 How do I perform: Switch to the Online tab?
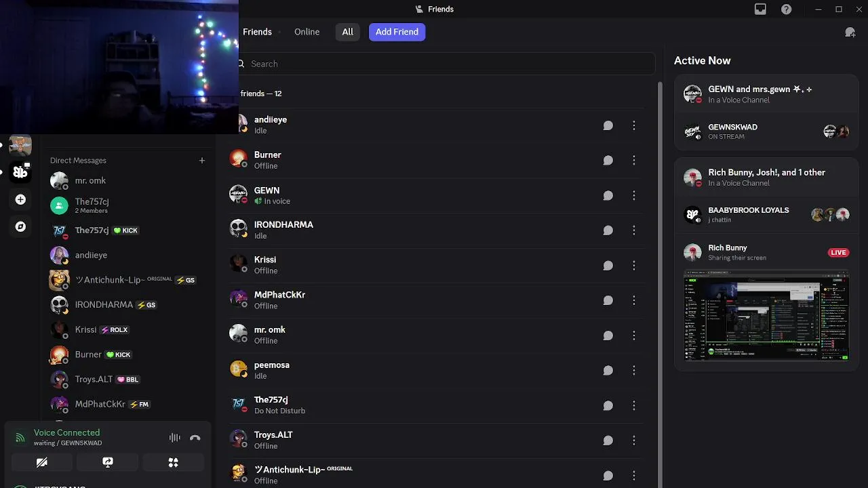(307, 32)
